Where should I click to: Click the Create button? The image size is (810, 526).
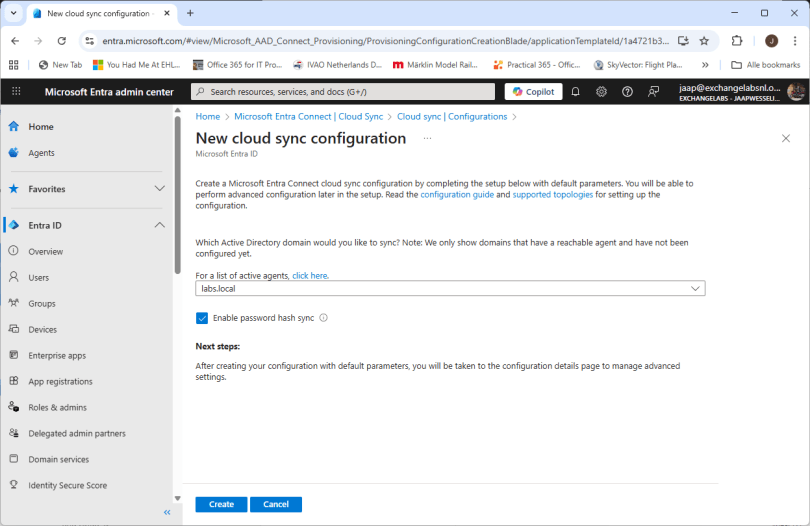[221, 504]
